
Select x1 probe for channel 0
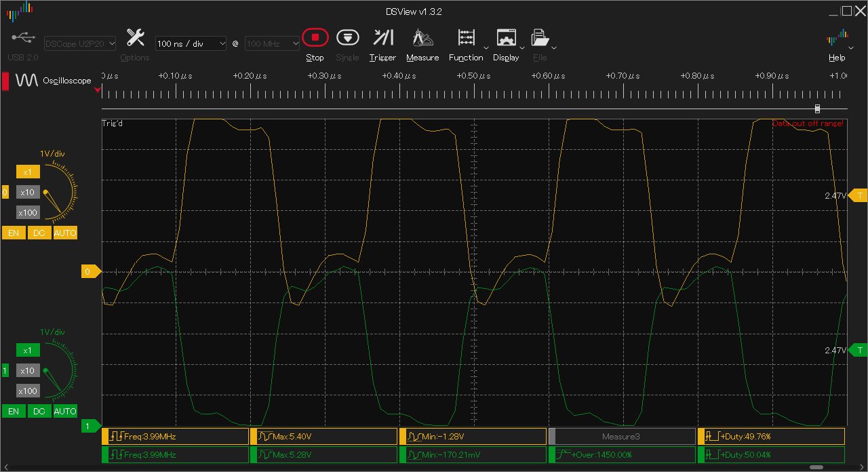pos(28,172)
